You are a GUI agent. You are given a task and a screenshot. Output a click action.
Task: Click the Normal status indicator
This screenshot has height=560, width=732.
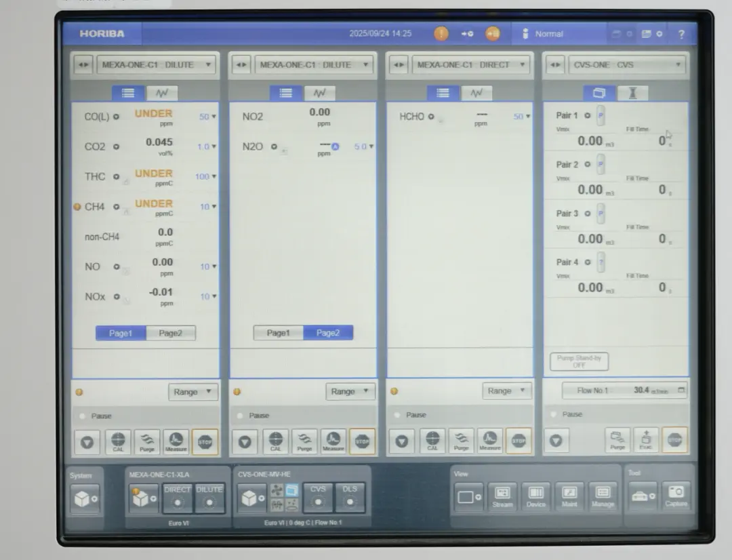pyautogui.click(x=542, y=34)
